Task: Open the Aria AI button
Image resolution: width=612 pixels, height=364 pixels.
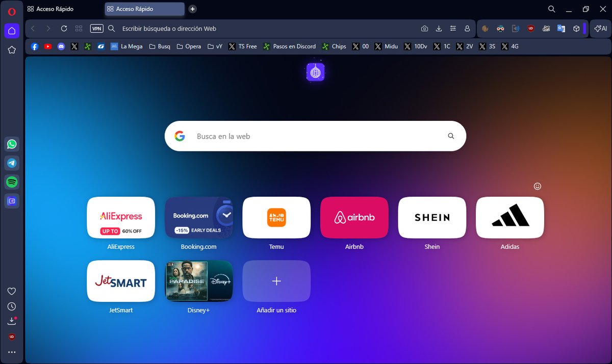Action: 601,29
